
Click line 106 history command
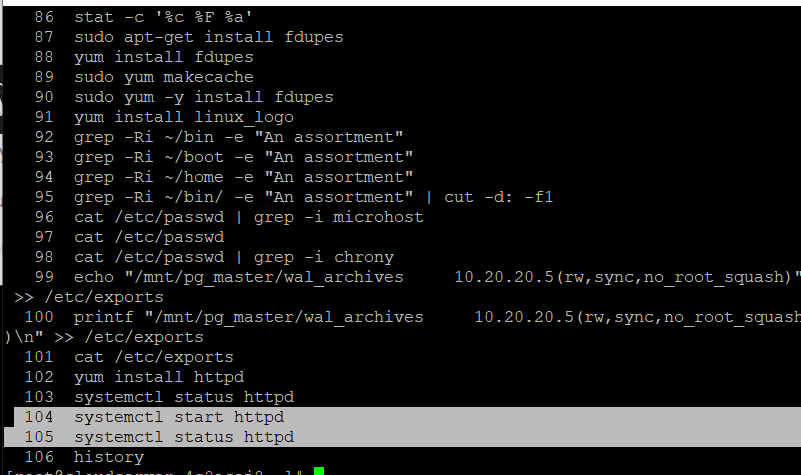[x=109, y=457]
